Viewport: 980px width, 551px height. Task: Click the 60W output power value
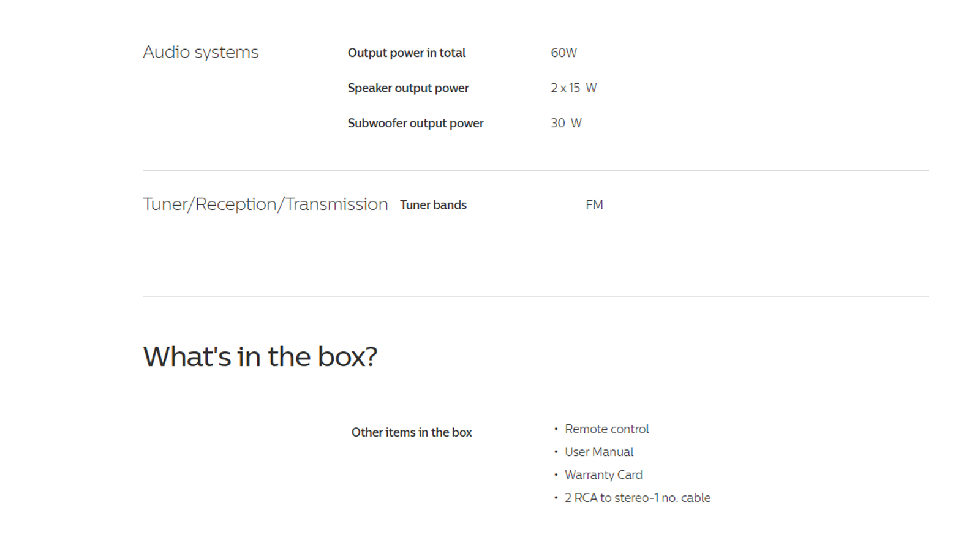pyautogui.click(x=563, y=53)
